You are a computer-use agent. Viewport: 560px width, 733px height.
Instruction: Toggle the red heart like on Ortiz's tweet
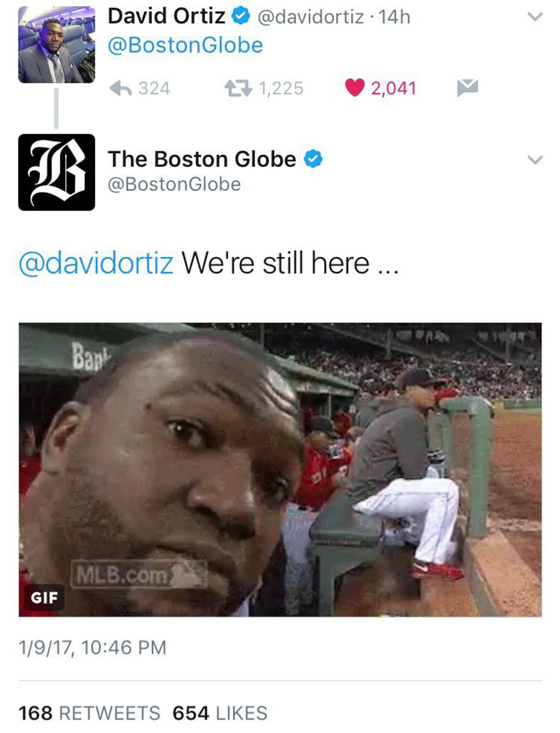tap(355, 88)
